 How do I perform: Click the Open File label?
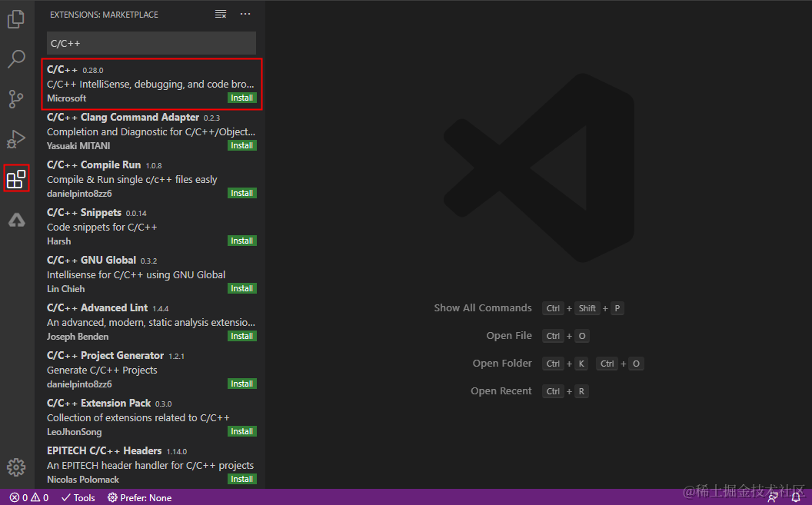click(509, 336)
